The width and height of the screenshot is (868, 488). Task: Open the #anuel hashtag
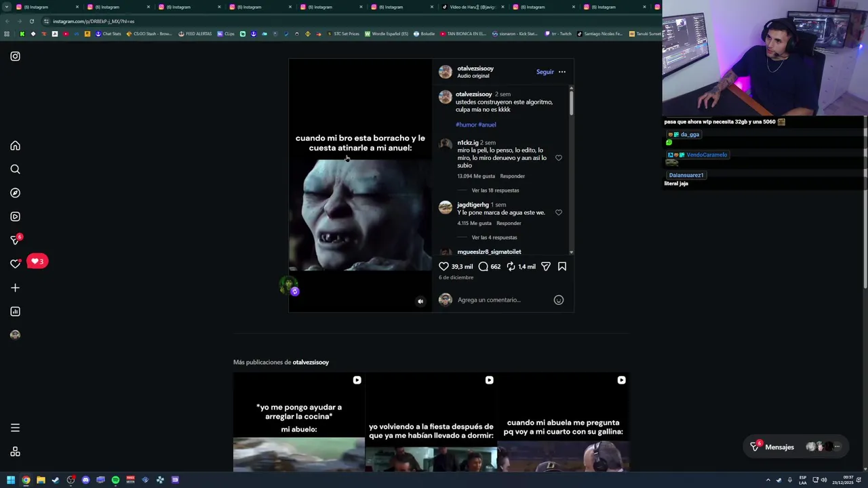pyautogui.click(x=487, y=125)
